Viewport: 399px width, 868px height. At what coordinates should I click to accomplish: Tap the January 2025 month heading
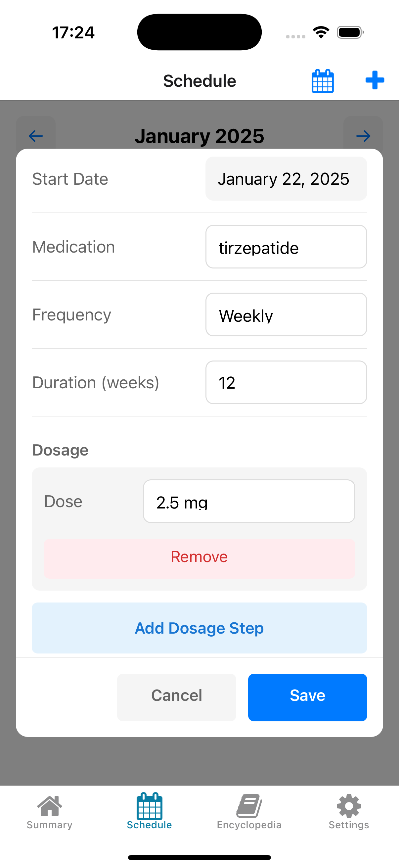click(199, 136)
